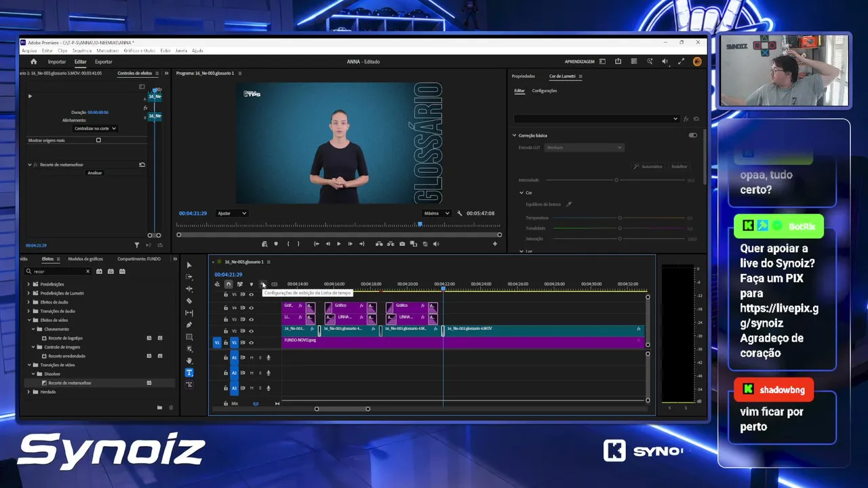Viewport: 868px width, 488px height.
Task: Open the Máxima playback resolution dropdown
Action: click(x=437, y=213)
